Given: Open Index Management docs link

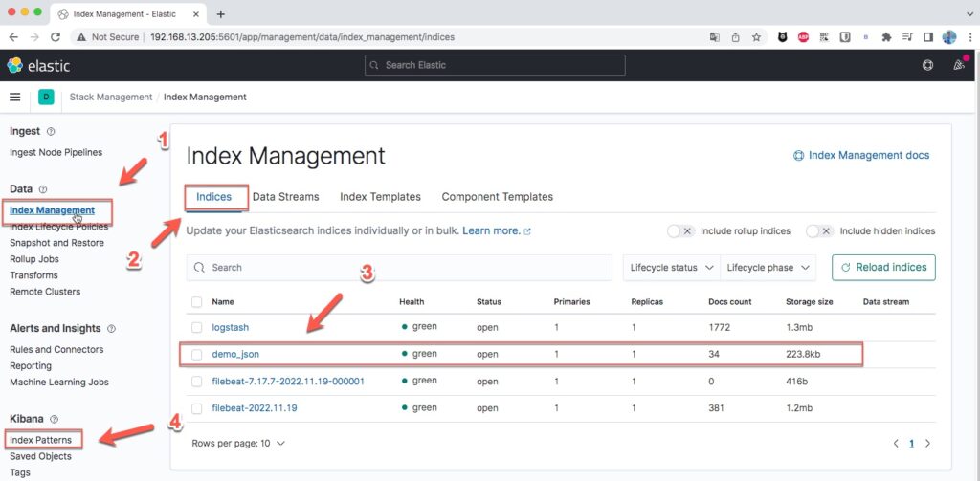Looking at the screenshot, I should (861, 156).
